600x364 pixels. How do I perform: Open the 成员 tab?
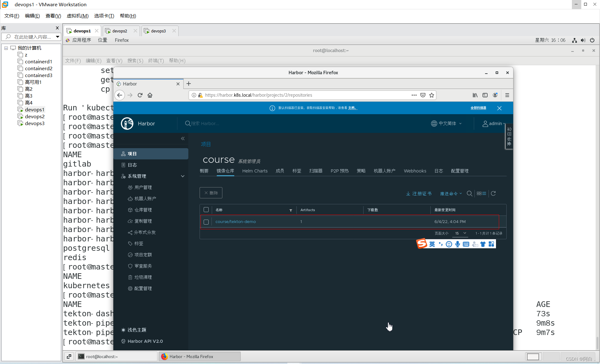280,171
